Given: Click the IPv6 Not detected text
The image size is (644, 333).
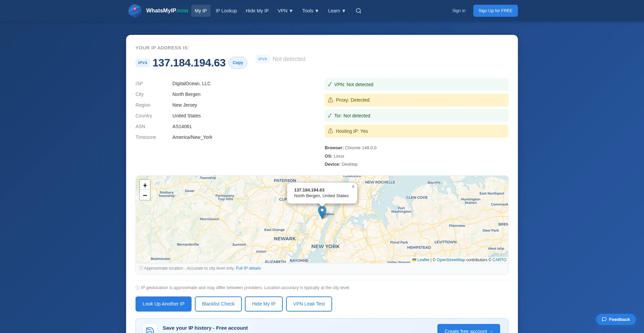Looking at the screenshot, I should (x=289, y=59).
